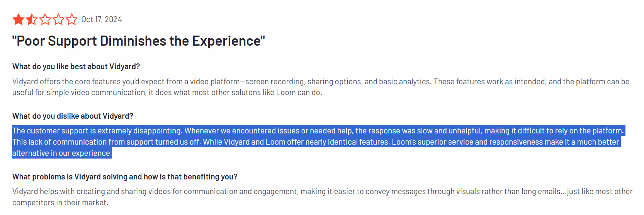Click line starting "useful for simple video communication"
Screen dimensions: 644x215
click(x=167, y=92)
